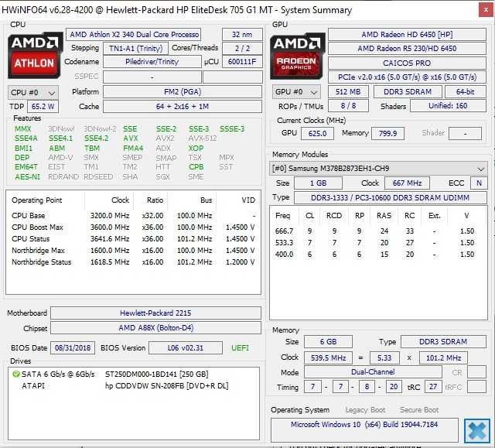Click the CPB feature flag
The width and height of the screenshot is (495, 448).
point(196,166)
